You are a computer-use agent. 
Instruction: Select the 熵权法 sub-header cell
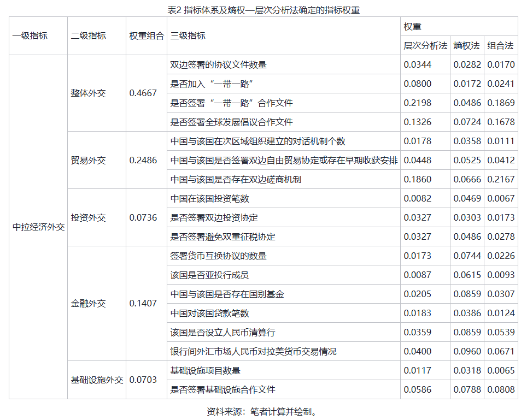point(467,45)
